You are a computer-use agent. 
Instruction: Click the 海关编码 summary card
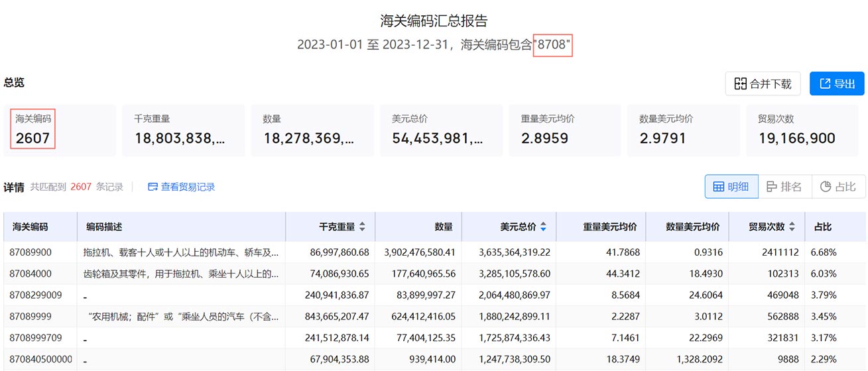[x=59, y=130]
